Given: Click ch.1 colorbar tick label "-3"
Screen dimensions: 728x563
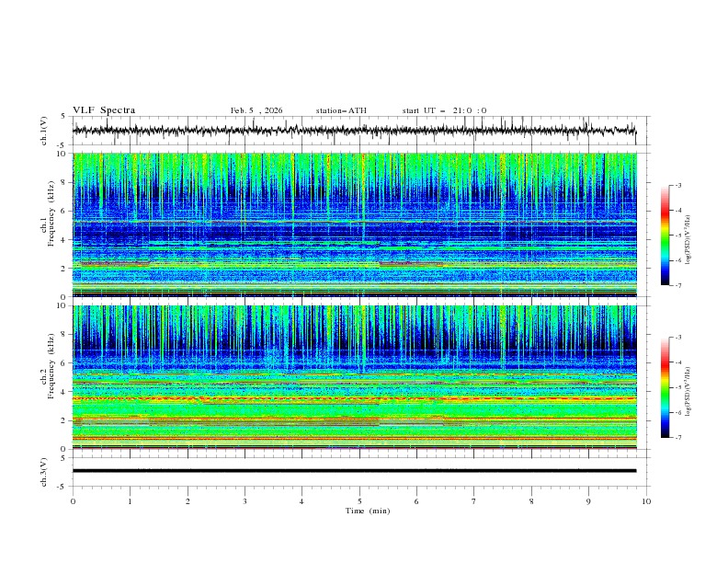Looking at the screenshot, I should [x=678, y=185].
